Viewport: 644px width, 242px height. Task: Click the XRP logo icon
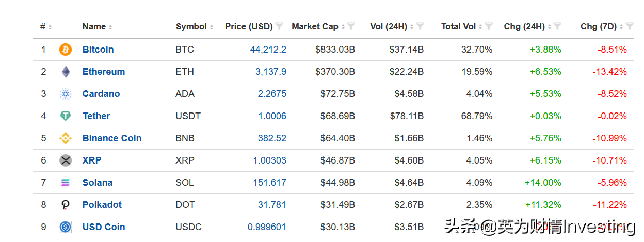66,160
